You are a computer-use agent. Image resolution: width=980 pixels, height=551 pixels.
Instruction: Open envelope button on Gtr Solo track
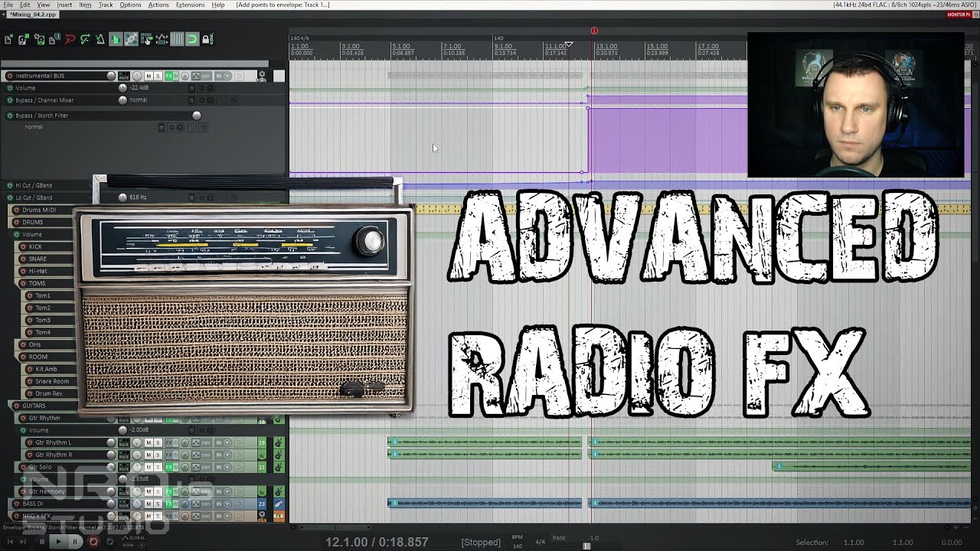coord(196,467)
